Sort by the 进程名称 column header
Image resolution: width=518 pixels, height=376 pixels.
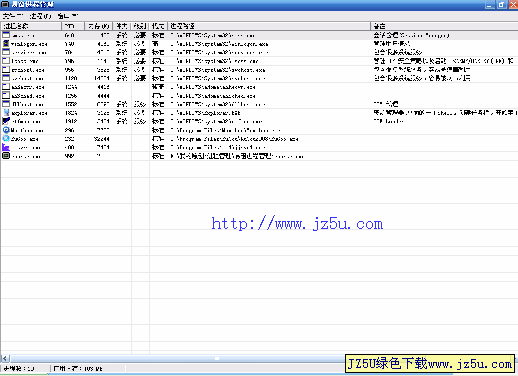pyautogui.click(x=31, y=26)
